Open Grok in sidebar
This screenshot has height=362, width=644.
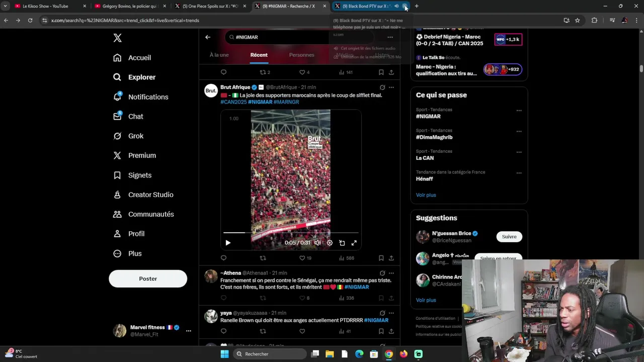click(x=128, y=136)
